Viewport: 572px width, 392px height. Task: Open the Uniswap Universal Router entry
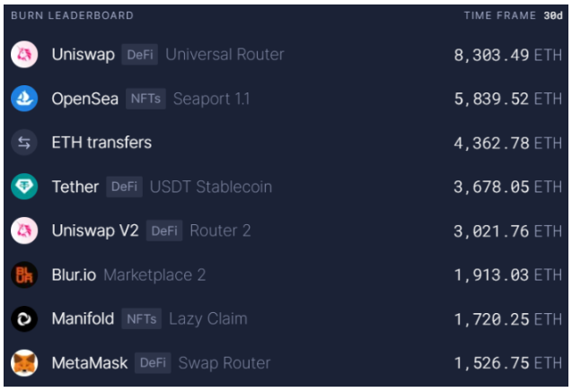pos(286,55)
